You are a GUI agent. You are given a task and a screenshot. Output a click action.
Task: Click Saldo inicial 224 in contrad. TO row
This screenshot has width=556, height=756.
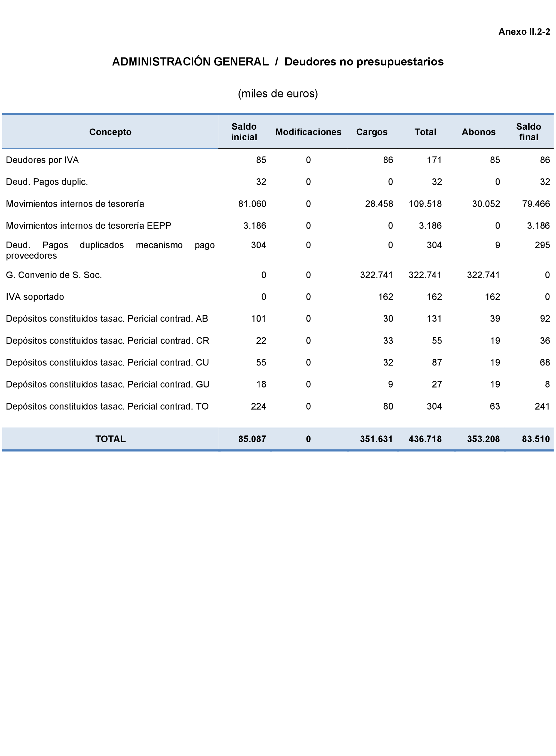[258, 406]
